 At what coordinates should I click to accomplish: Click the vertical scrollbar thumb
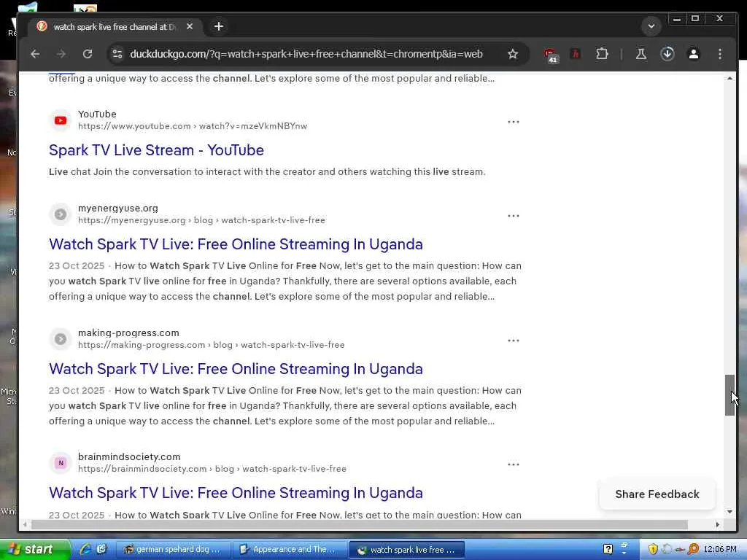click(729, 394)
